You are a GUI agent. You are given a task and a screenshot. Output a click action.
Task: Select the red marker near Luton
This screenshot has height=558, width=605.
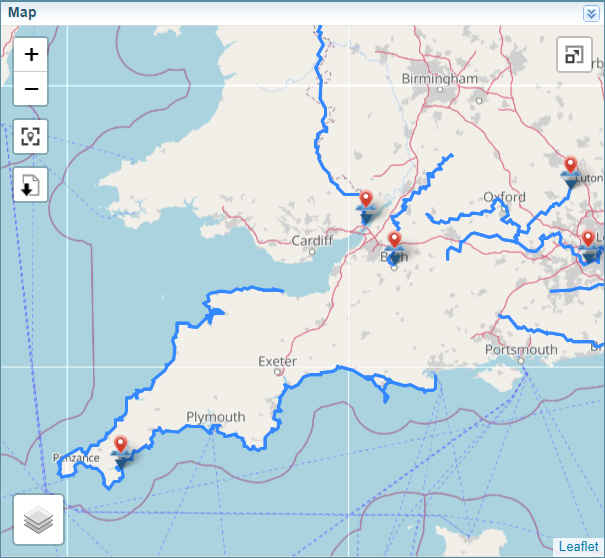[x=570, y=166]
